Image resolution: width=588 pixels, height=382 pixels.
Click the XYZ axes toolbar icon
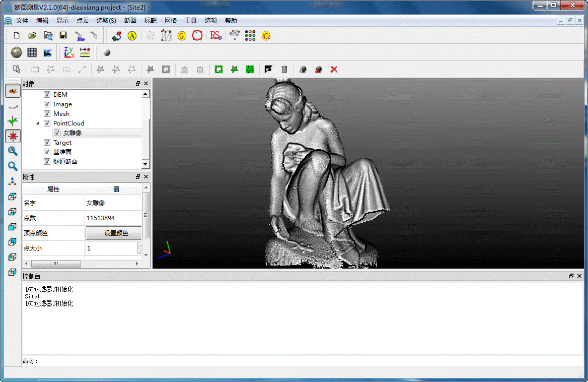69,52
